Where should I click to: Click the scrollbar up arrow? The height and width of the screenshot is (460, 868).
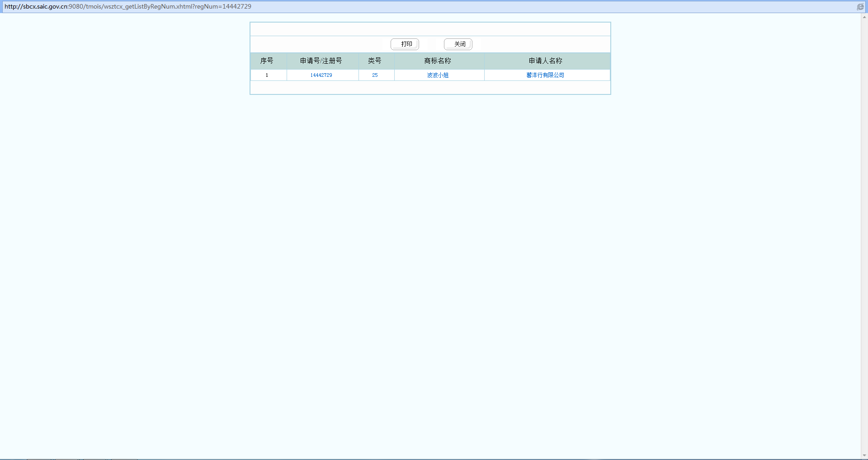pos(864,17)
